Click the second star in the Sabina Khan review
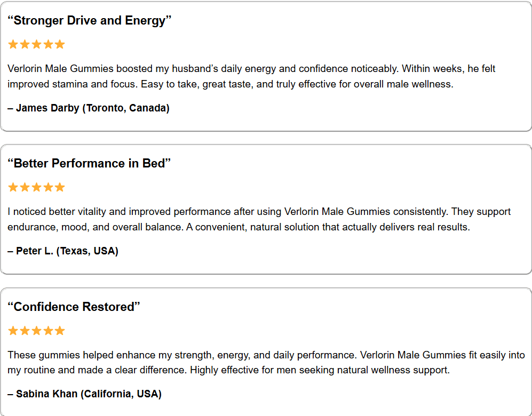532x416 pixels. click(x=25, y=331)
